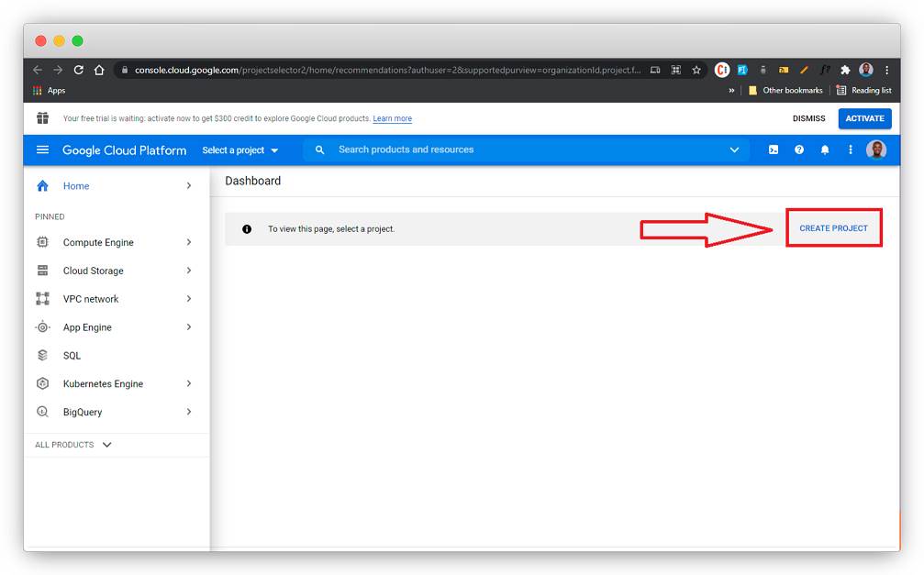Image resolution: width=924 pixels, height=575 pixels.
Task: Select Home in the sidebar
Action: (117, 185)
